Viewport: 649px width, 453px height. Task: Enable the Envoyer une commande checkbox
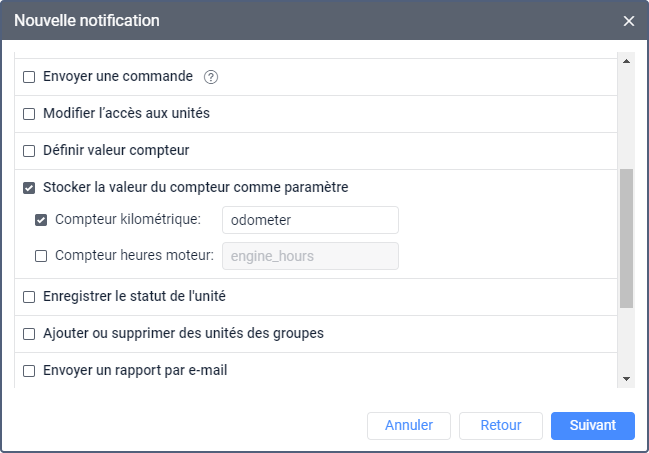tap(29, 77)
